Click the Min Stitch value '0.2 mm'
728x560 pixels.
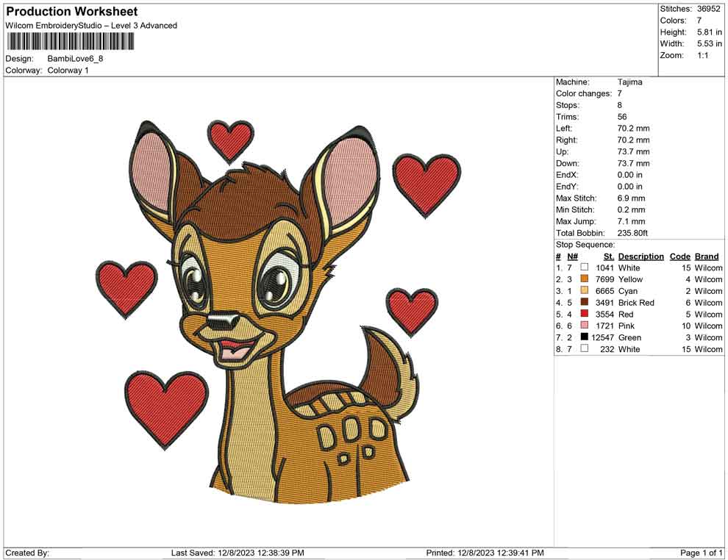[632, 209]
